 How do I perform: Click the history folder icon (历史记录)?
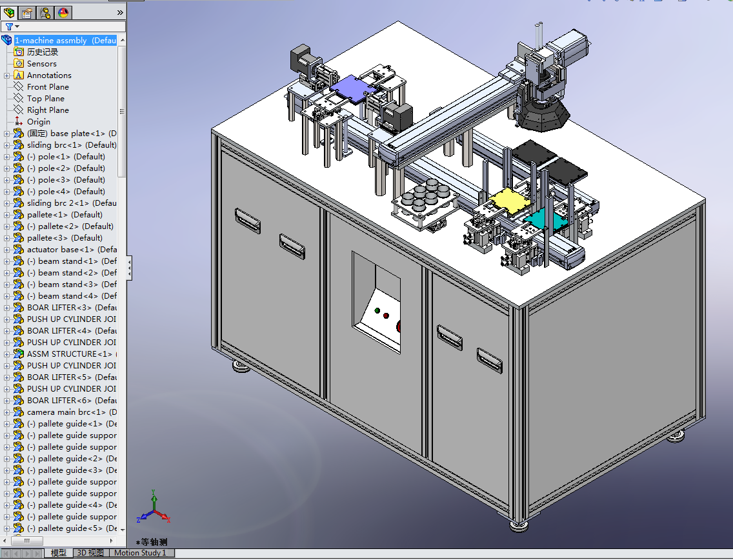click(x=19, y=52)
